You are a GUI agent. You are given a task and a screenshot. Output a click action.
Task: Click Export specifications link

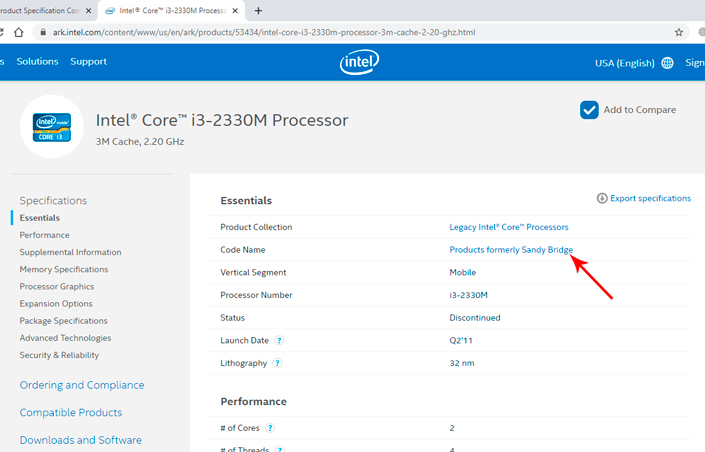[650, 198]
